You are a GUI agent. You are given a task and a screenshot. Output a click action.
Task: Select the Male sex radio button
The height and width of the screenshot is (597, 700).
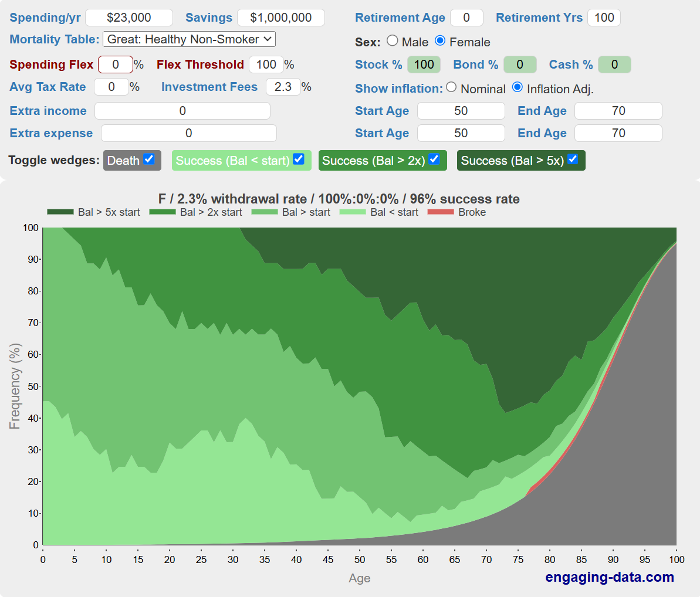(x=393, y=41)
